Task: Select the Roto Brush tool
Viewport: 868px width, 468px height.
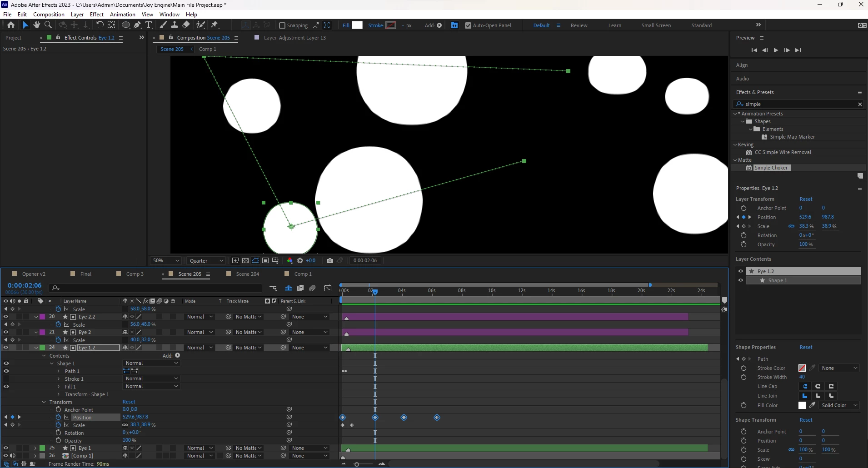Action: click(x=200, y=25)
